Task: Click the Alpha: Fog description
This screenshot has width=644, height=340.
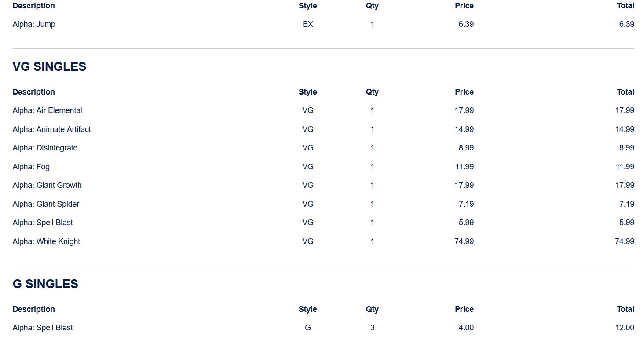Action: click(31, 167)
